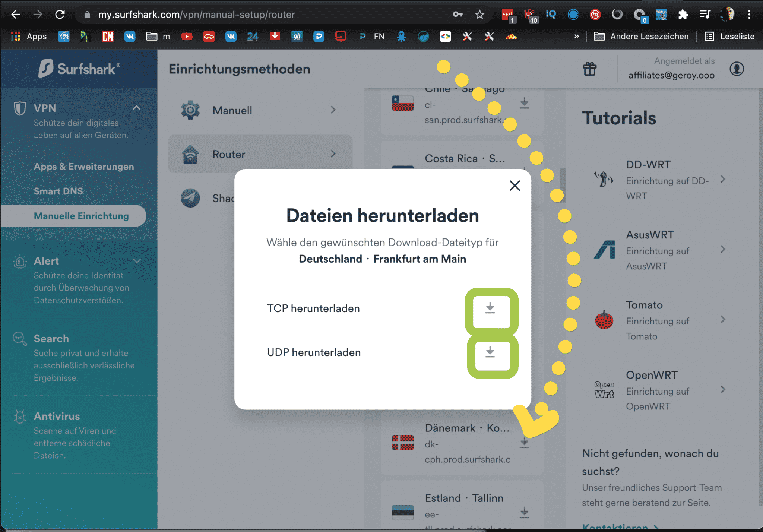763x532 pixels.
Task: Download the Estland Tallinn server config
Action: (x=525, y=513)
